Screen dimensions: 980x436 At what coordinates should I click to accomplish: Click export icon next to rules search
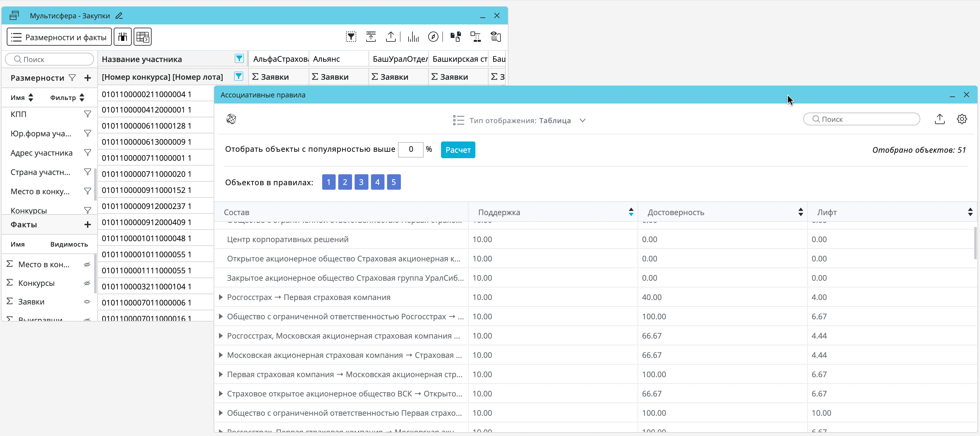[939, 119]
